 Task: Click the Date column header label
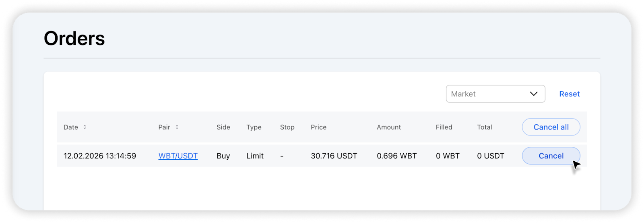[x=71, y=127]
